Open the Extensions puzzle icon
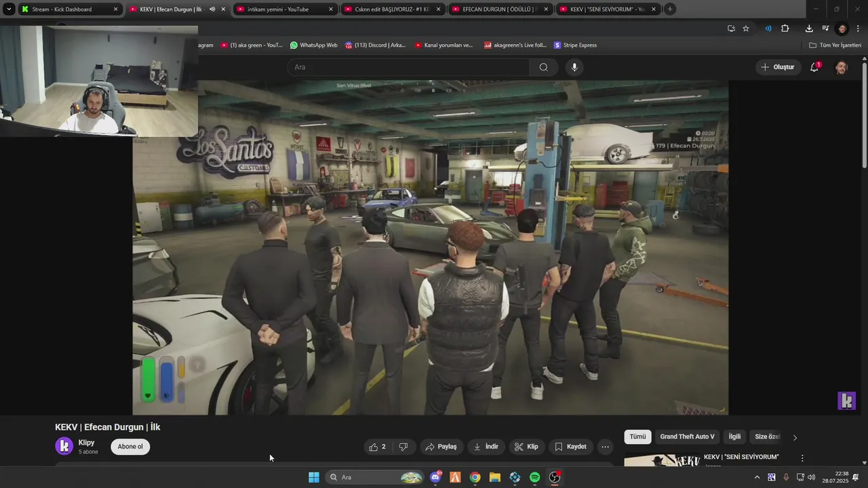Screen dimensions: 868x488 click(785, 28)
